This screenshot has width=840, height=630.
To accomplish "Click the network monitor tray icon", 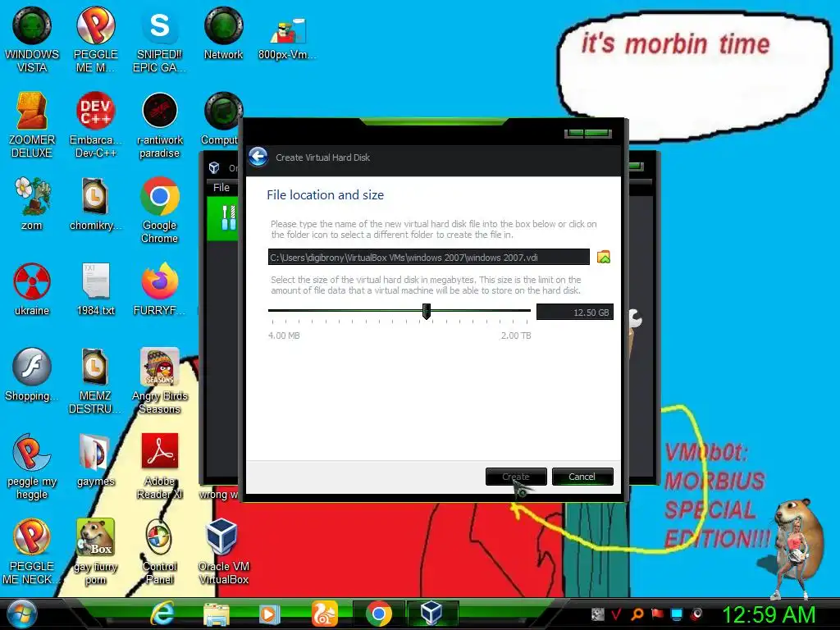I will 677,614.
